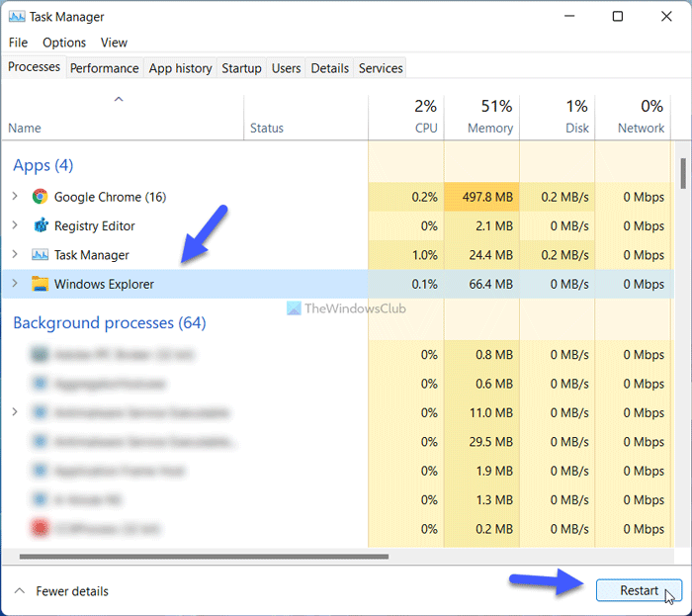Open the View menu

point(114,43)
